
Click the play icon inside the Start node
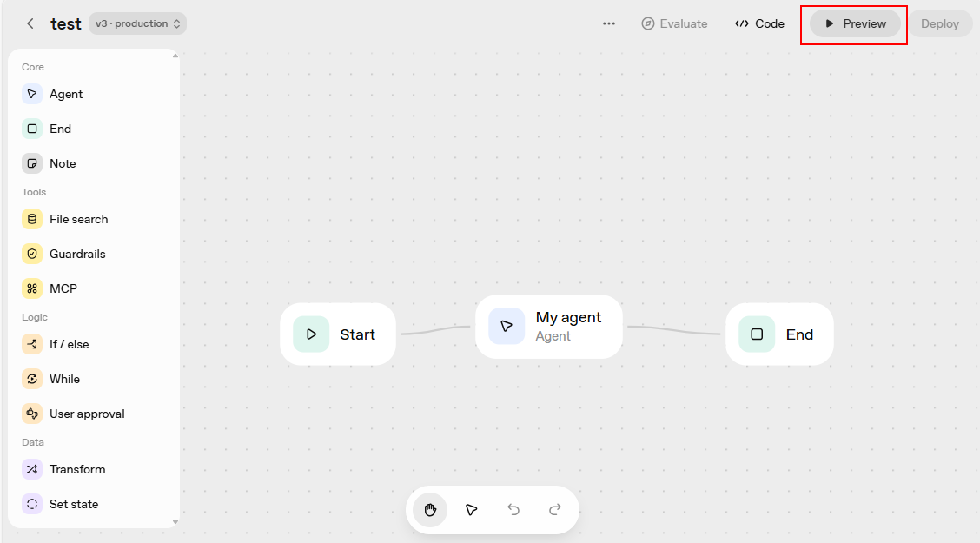click(311, 334)
